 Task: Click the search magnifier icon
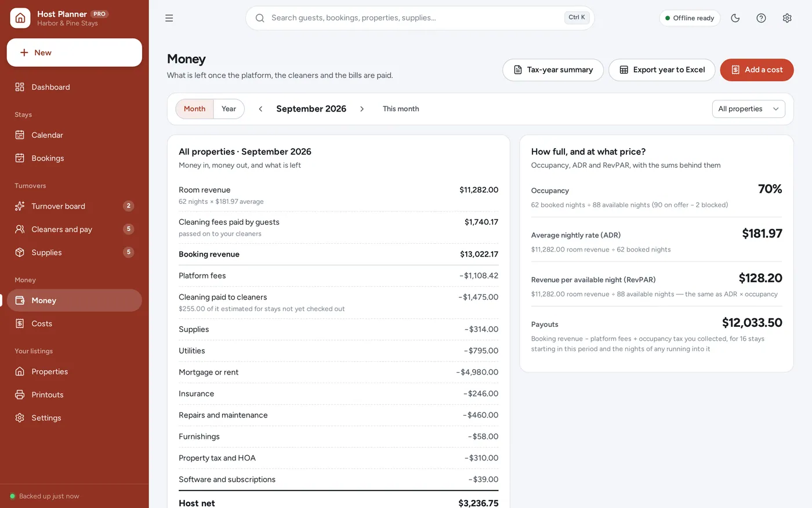click(x=260, y=18)
